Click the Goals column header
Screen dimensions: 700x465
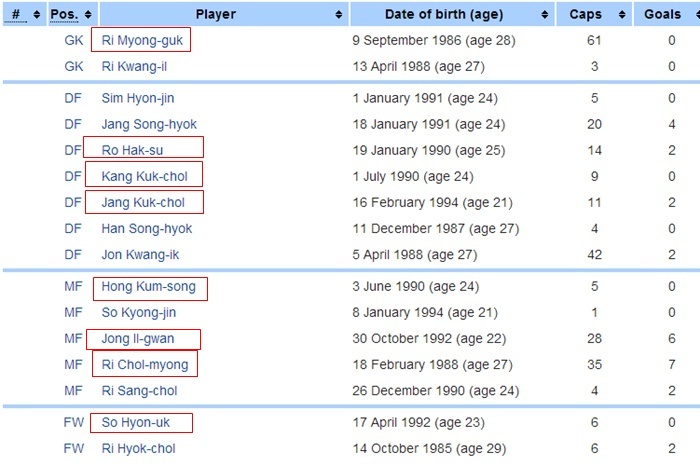[x=667, y=14]
